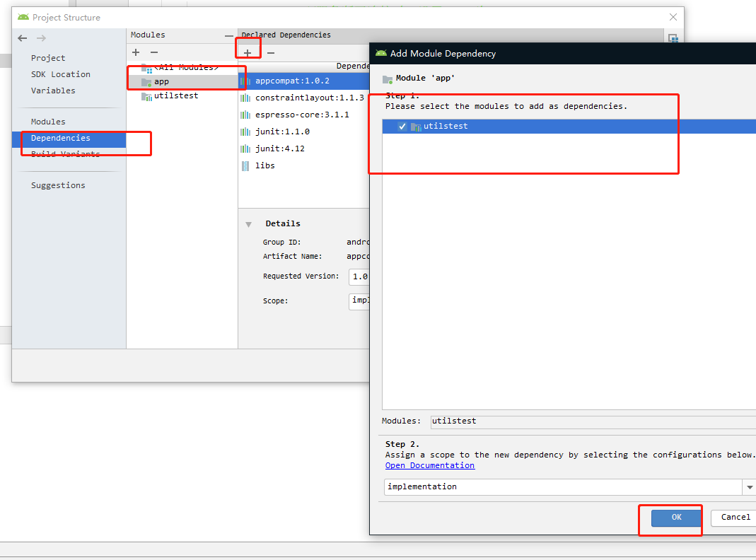
Task: Go back with the left arrow
Action: (22, 38)
